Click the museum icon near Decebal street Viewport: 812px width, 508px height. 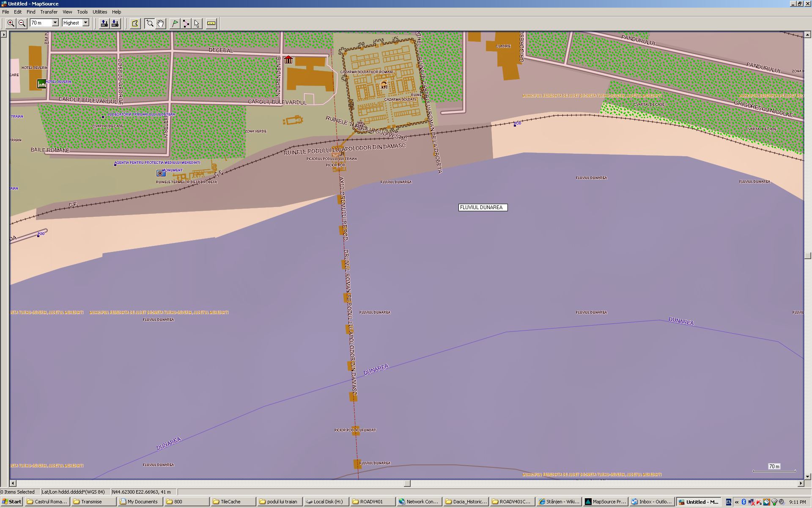coord(288,60)
